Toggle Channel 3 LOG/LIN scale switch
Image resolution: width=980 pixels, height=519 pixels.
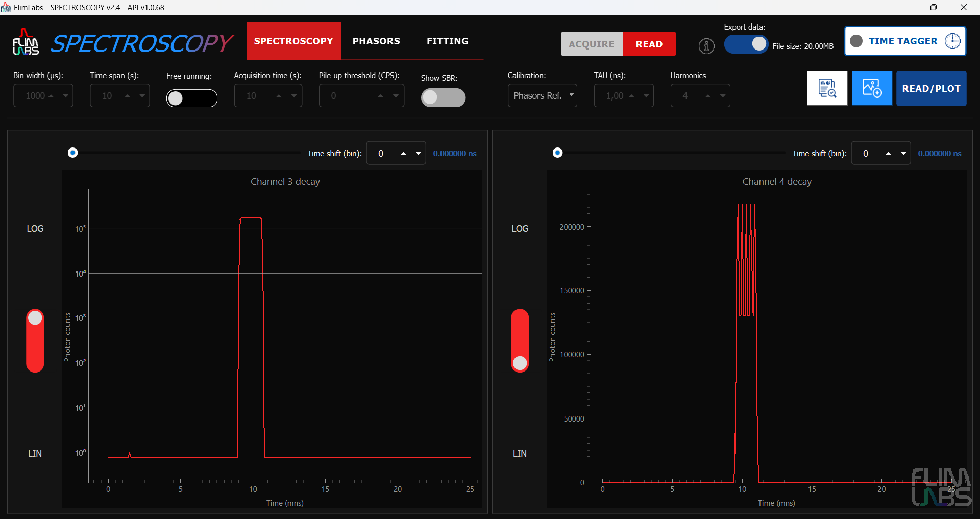pyautogui.click(x=35, y=340)
